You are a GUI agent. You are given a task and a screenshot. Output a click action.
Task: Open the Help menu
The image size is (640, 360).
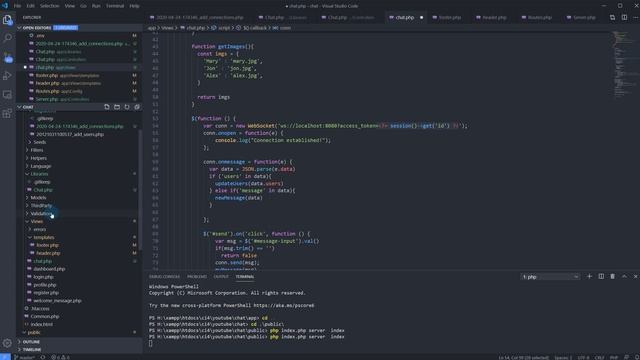[134, 6]
